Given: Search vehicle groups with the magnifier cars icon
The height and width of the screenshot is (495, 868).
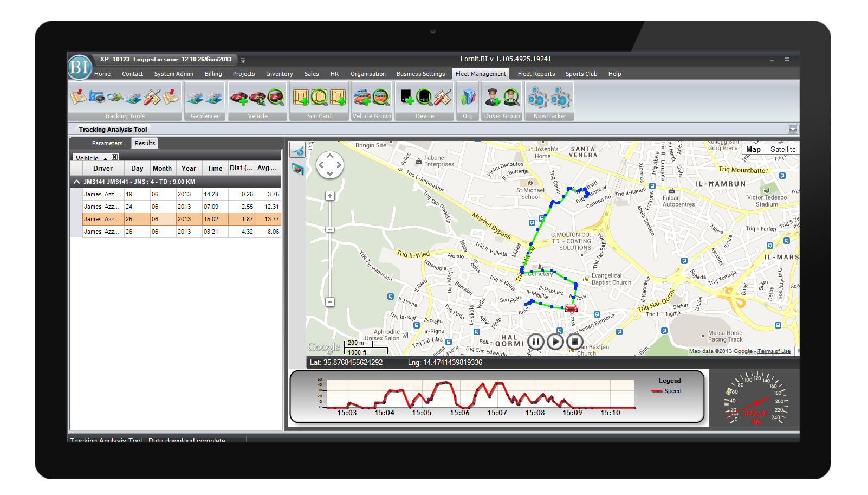Looking at the screenshot, I should 381,98.
